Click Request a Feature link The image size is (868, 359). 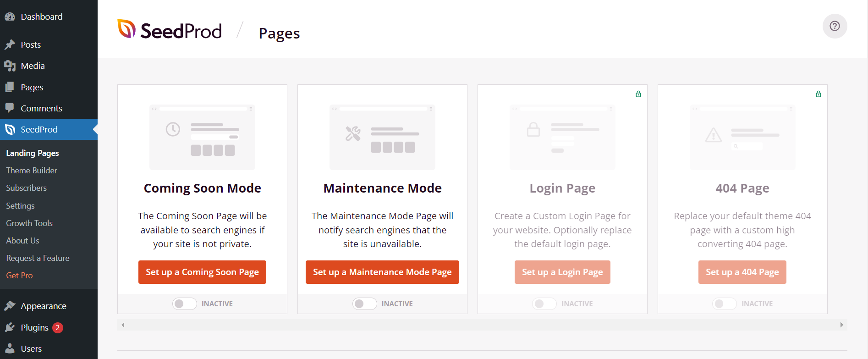pos(38,258)
